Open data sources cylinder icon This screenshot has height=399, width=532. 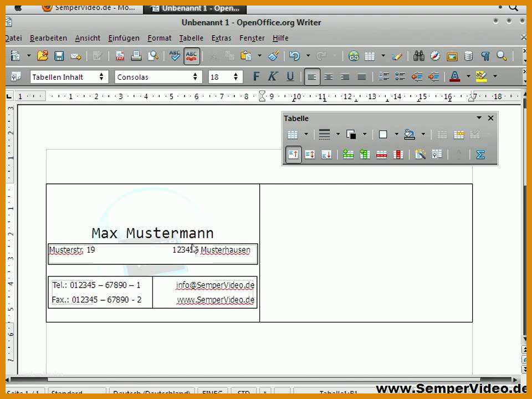[x=469, y=56]
